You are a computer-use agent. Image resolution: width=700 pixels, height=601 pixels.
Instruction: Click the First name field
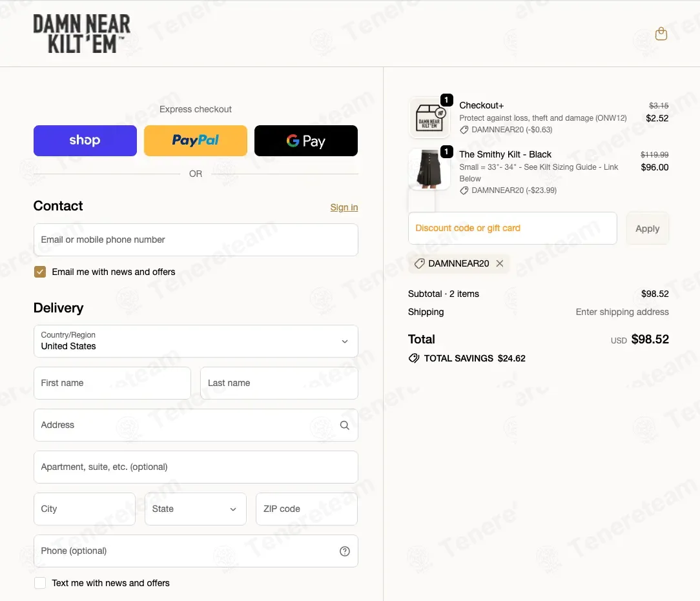pos(112,383)
